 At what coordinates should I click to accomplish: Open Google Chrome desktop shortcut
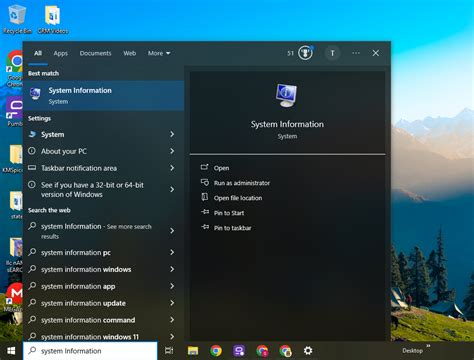(15, 68)
